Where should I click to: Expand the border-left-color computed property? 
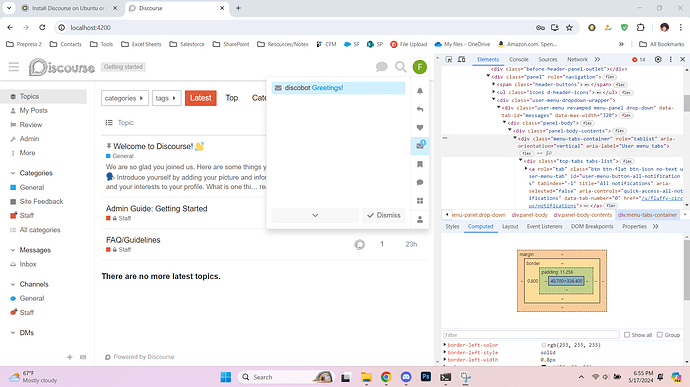pos(445,345)
